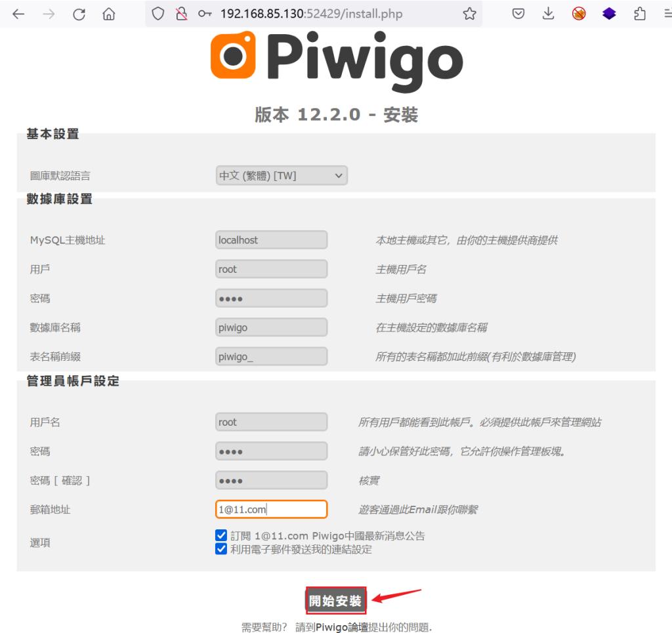672x633 pixels.
Task: Open tracking protection shield icon
Action: click(158, 14)
